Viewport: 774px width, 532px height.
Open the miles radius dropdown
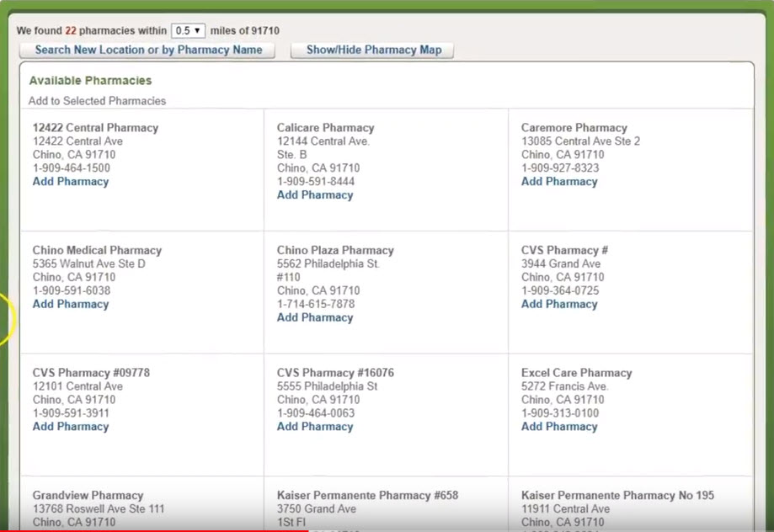(x=187, y=30)
